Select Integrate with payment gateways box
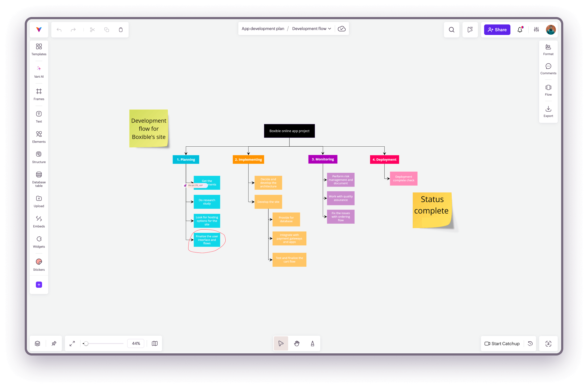 coord(289,239)
